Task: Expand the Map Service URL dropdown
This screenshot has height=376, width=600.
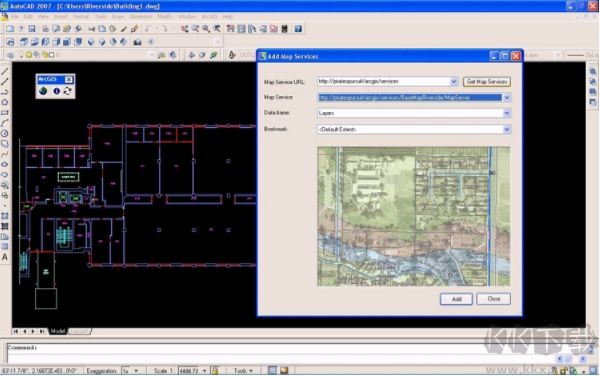Action: 453,81
